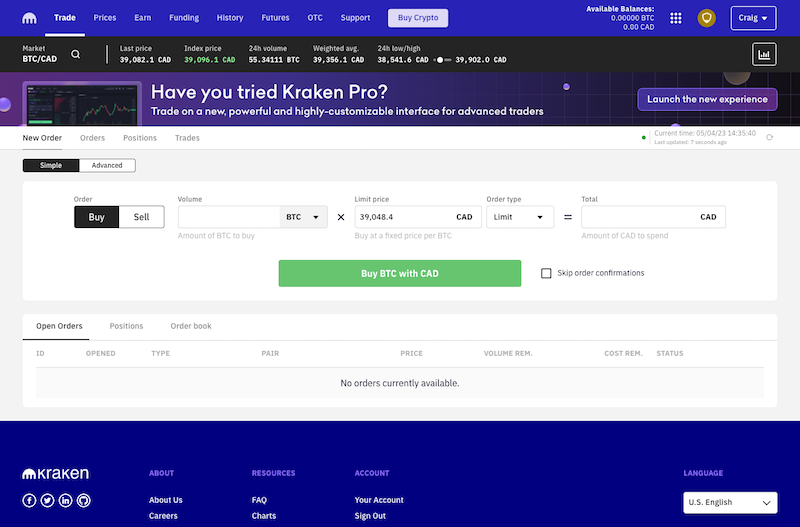Image resolution: width=800 pixels, height=527 pixels.
Task: Switch to the Trades tab
Action: 187,138
